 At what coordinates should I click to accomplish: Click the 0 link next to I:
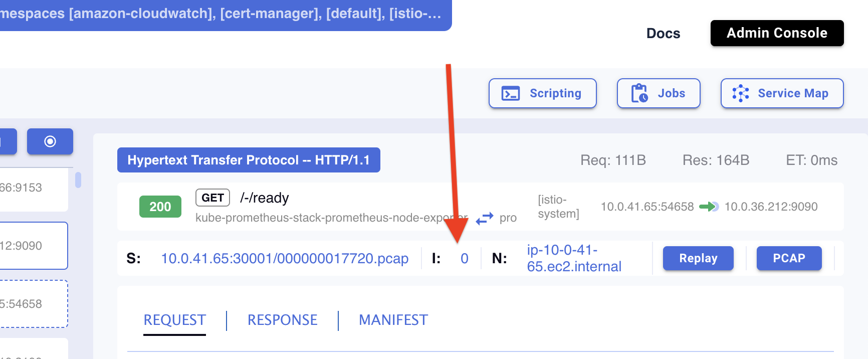coord(464,258)
